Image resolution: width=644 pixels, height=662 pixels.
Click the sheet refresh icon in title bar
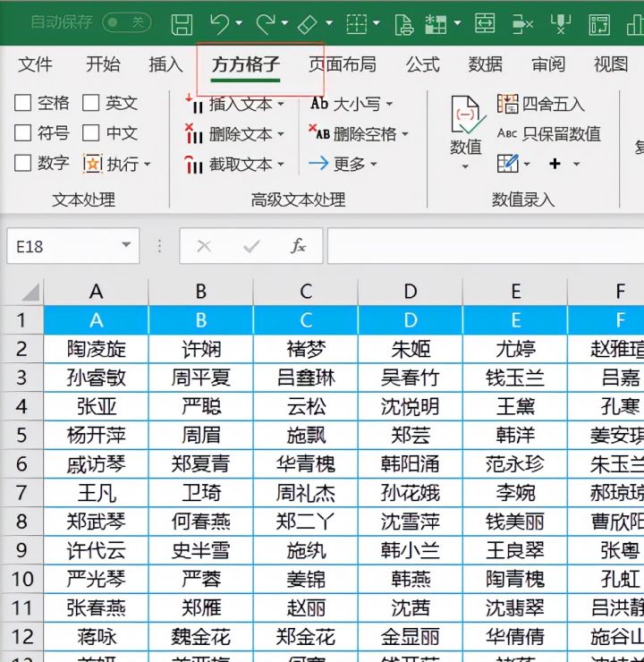click(599, 24)
